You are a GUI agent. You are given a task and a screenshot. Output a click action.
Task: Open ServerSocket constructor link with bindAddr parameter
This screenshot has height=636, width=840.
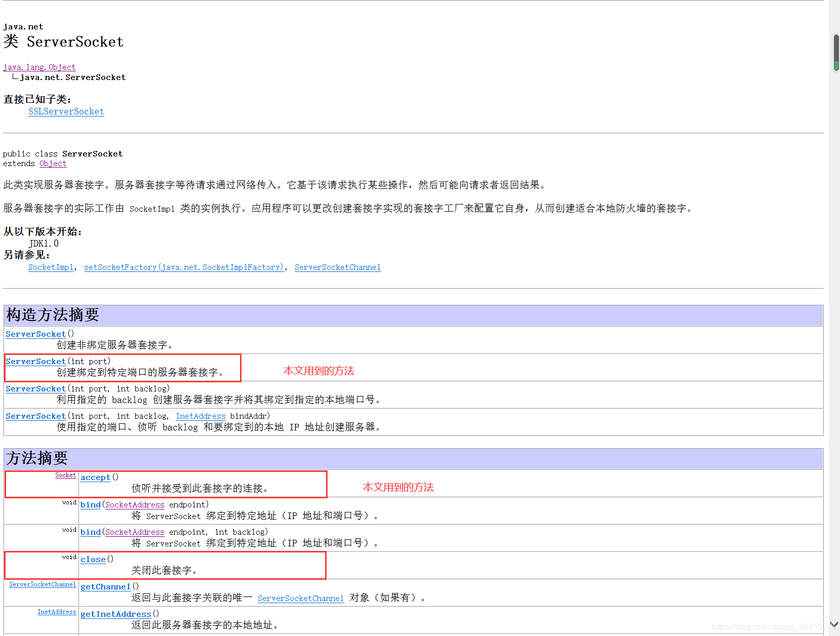pyautogui.click(x=36, y=416)
